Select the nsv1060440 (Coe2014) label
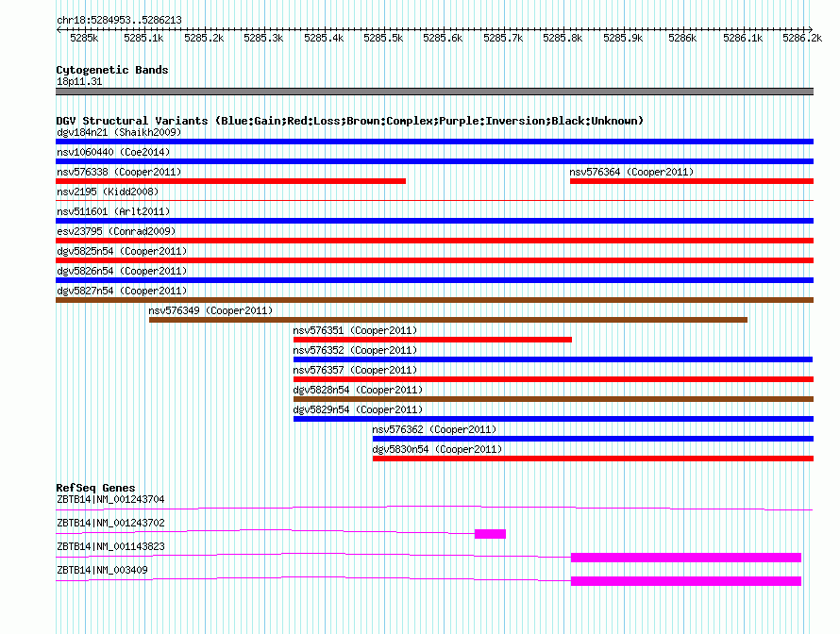Viewport: 840px width, 634px height. click(x=113, y=152)
